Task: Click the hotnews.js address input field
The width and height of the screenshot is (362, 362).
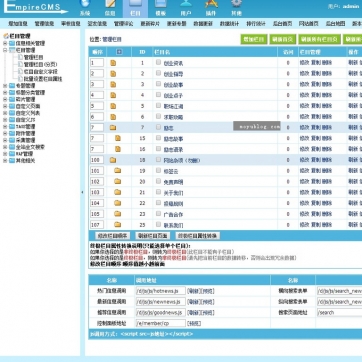Action: (x=160, y=291)
